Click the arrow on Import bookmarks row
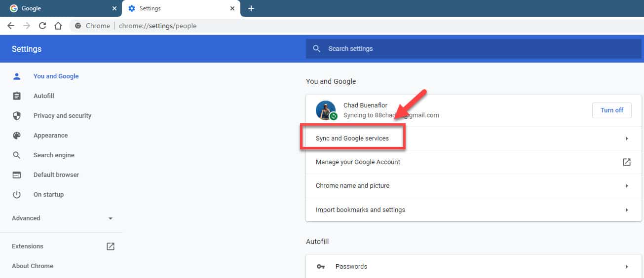Viewport: 644px width, 278px height. pyautogui.click(x=626, y=210)
